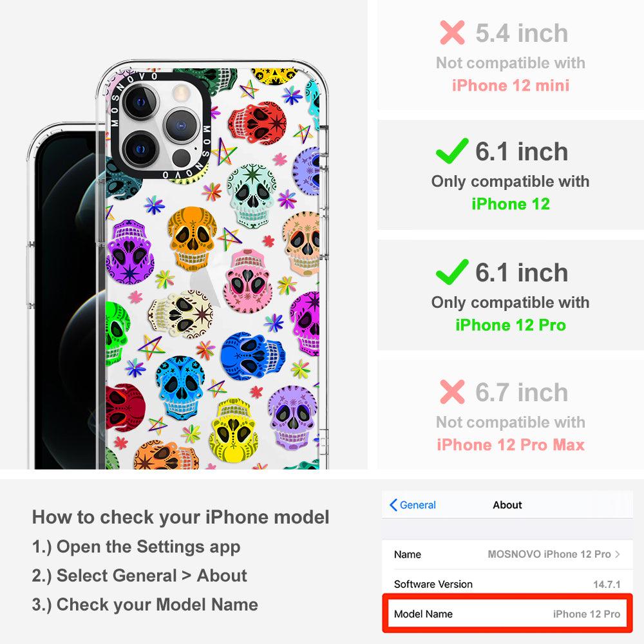This screenshot has width=644, height=644.
Task: Click the Software Version 14.7.1 row
Action: tap(507, 583)
